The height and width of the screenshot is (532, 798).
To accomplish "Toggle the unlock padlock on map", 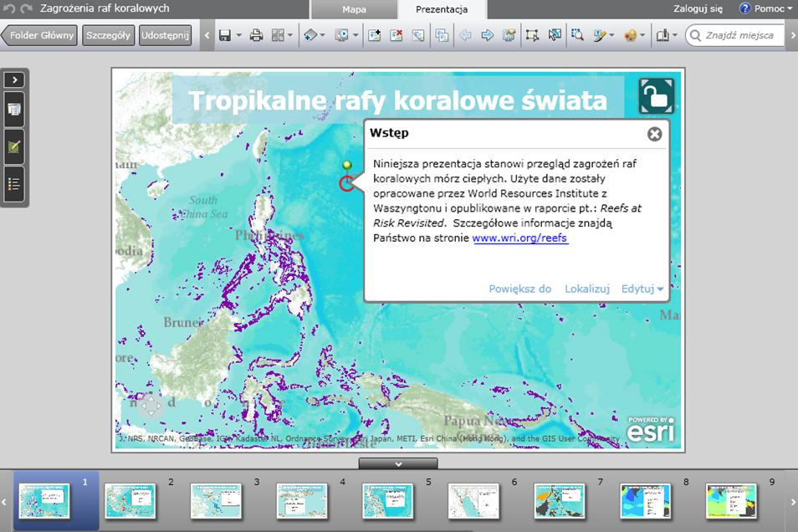I will coord(657,96).
